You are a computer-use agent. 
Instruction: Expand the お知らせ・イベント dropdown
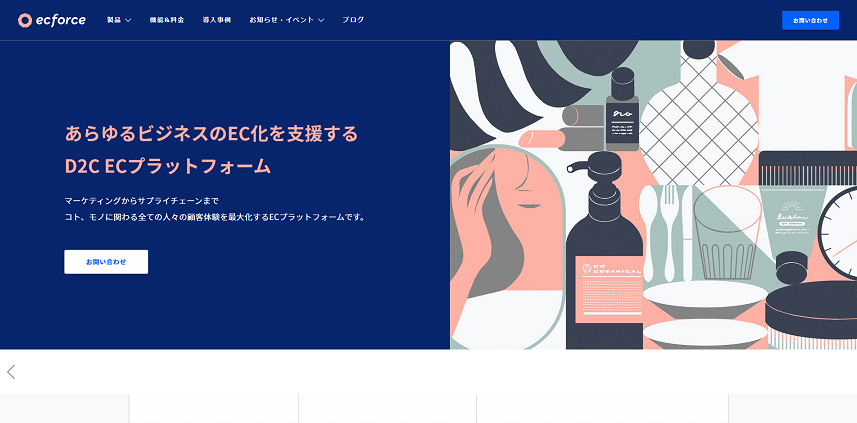(x=286, y=20)
